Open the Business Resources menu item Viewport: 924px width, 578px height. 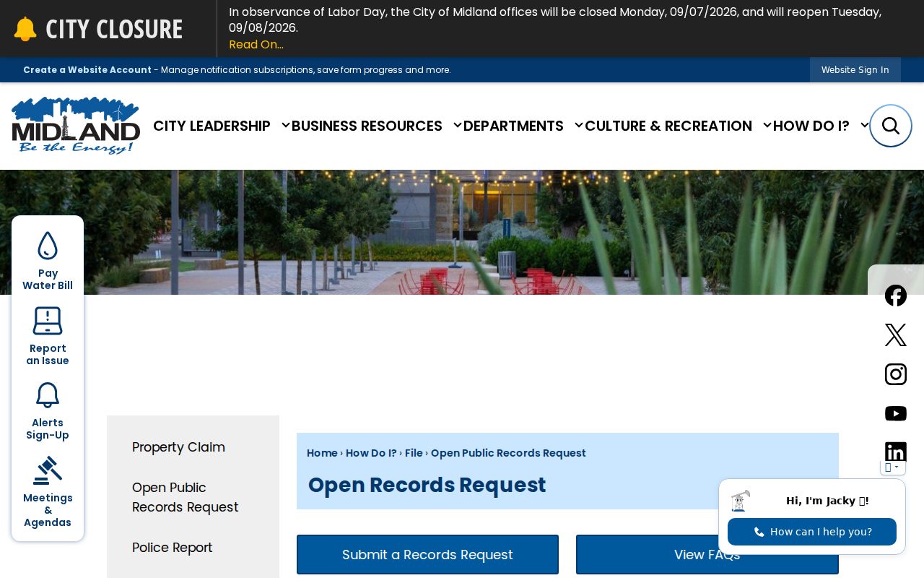(367, 126)
